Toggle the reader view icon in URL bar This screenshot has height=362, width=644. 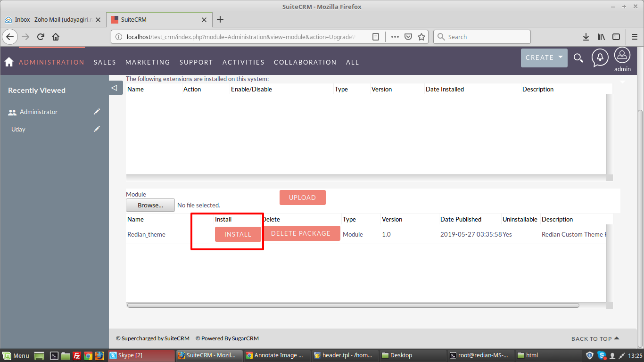click(376, 37)
